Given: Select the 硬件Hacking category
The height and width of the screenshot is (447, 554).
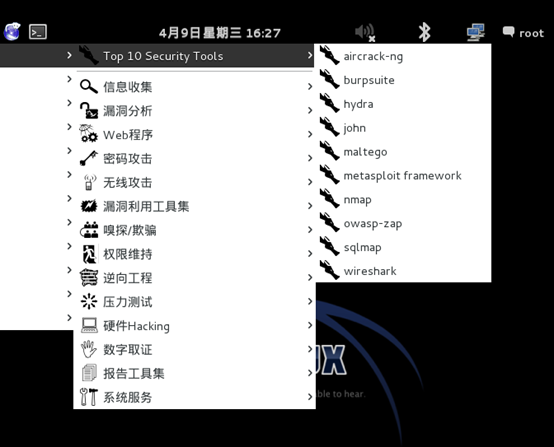Looking at the screenshot, I should (194, 325).
